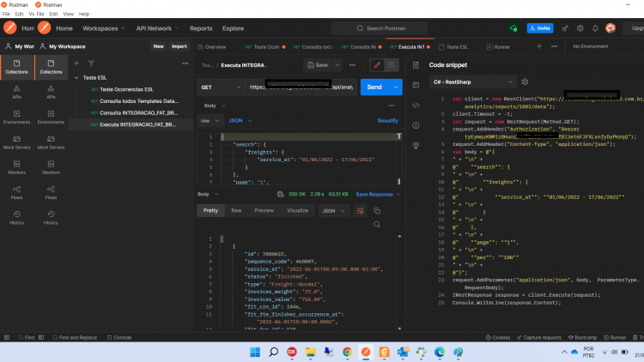Open a new request tab with plus
Image resolution: width=644 pixels, height=362 pixels.
539,46
